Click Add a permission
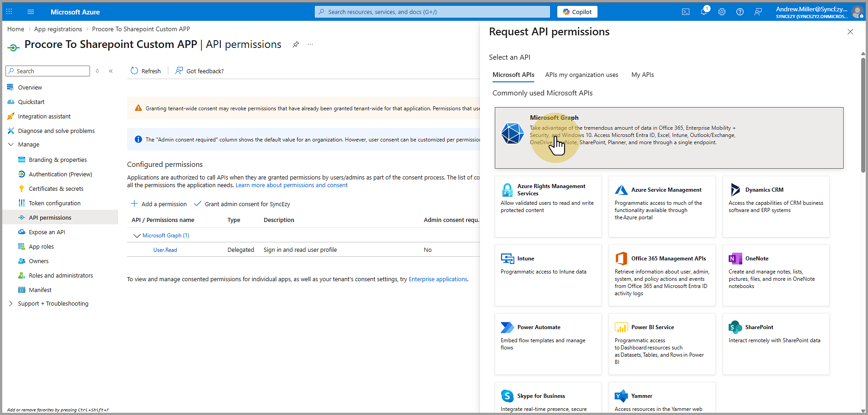The height and width of the screenshot is (415, 868). tap(159, 204)
